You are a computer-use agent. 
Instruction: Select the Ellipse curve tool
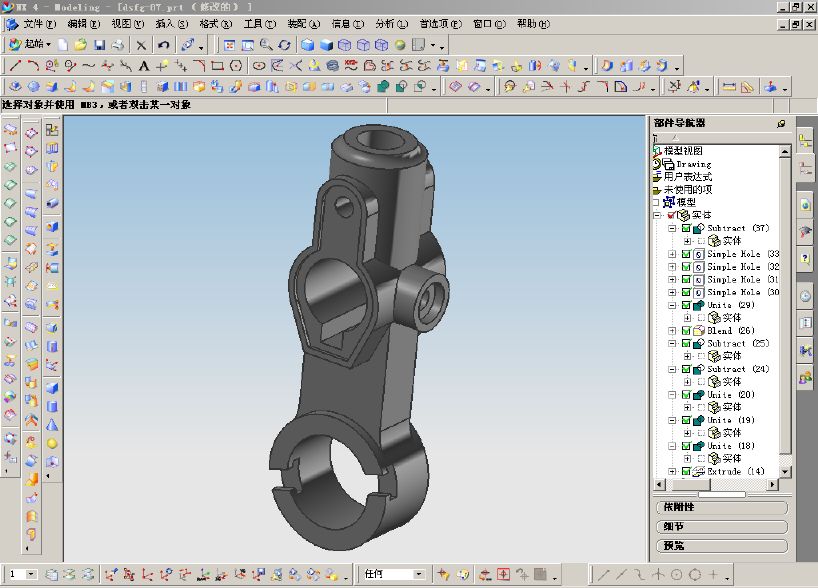point(259,66)
